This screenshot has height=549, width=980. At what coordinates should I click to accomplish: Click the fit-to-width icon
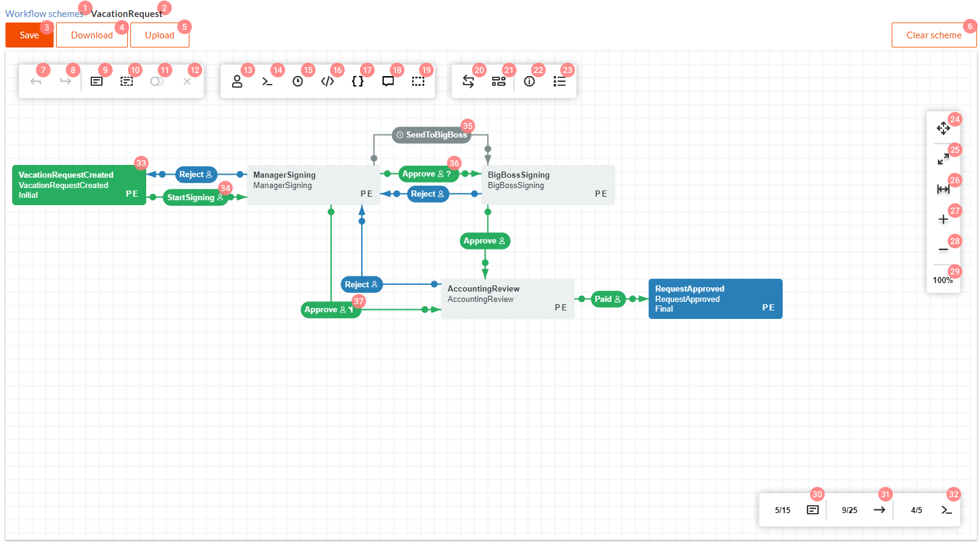coord(943,189)
